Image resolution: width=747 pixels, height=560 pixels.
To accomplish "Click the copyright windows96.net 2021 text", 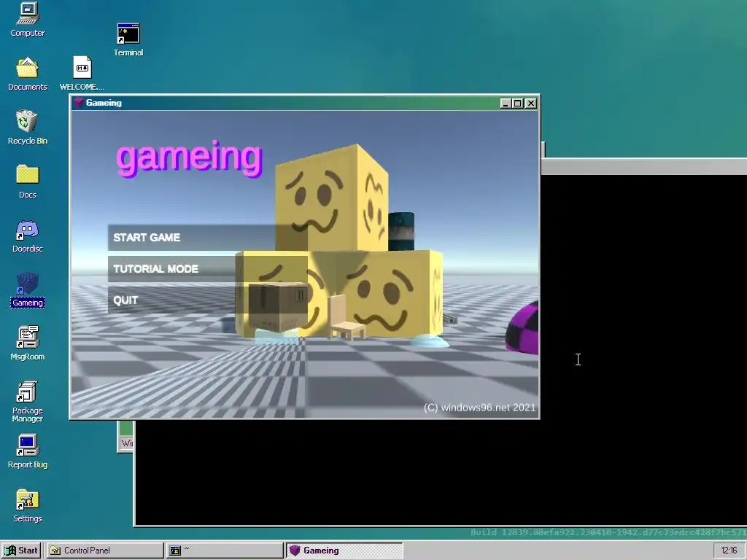I will (480, 408).
